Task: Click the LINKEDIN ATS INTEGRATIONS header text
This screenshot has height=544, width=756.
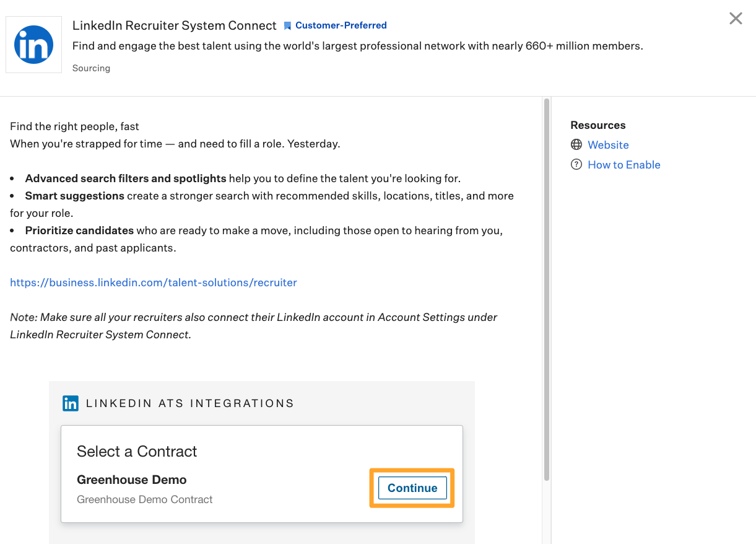Action: pyautogui.click(x=190, y=403)
